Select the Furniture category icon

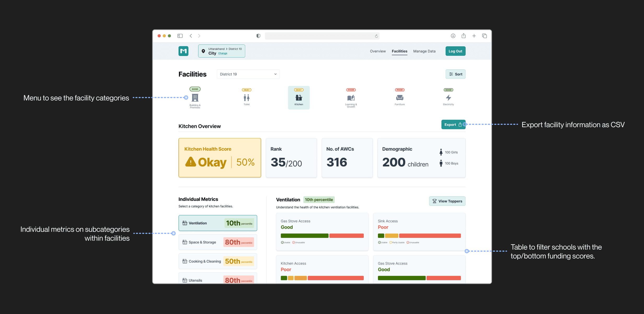400,98
